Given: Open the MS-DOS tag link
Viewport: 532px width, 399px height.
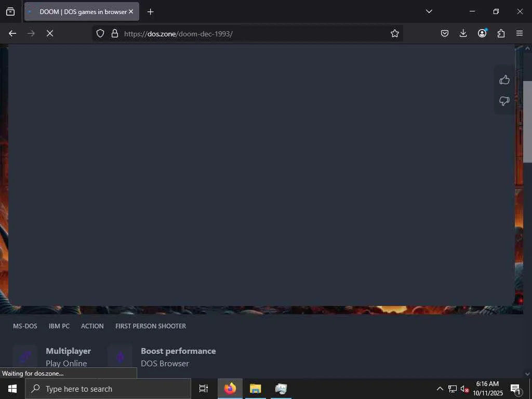Looking at the screenshot, I should point(25,326).
